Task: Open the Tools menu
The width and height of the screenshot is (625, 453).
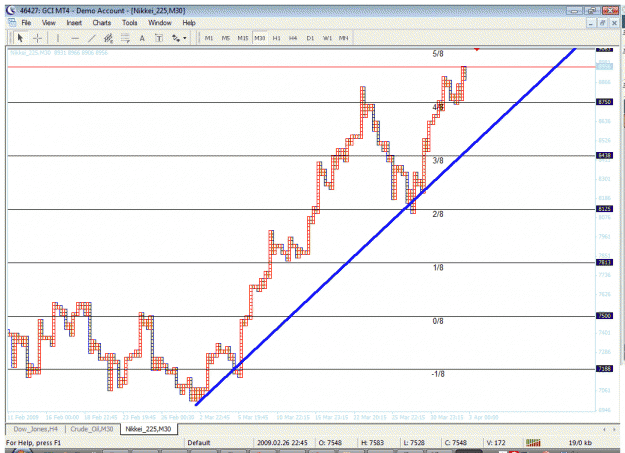Action: (x=130, y=23)
